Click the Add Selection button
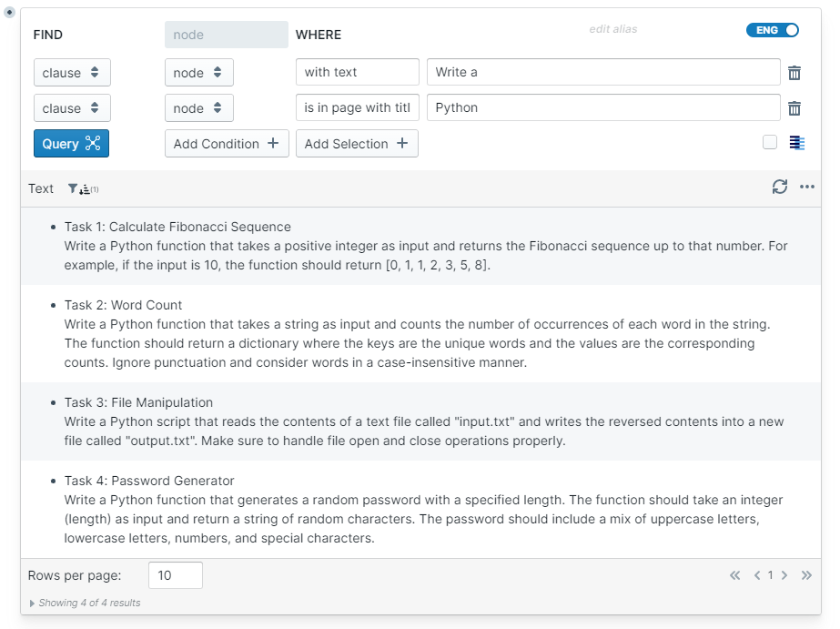The image size is (840, 629). pyautogui.click(x=357, y=144)
